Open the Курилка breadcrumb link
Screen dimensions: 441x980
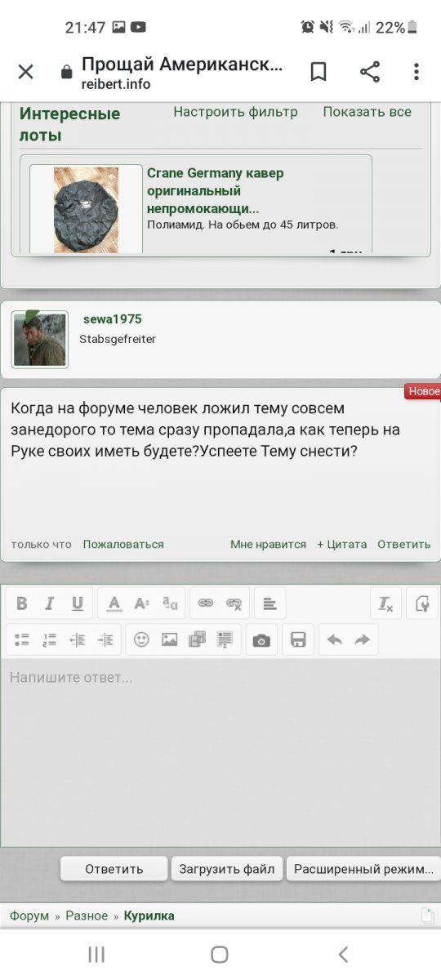pyautogui.click(x=149, y=915)
